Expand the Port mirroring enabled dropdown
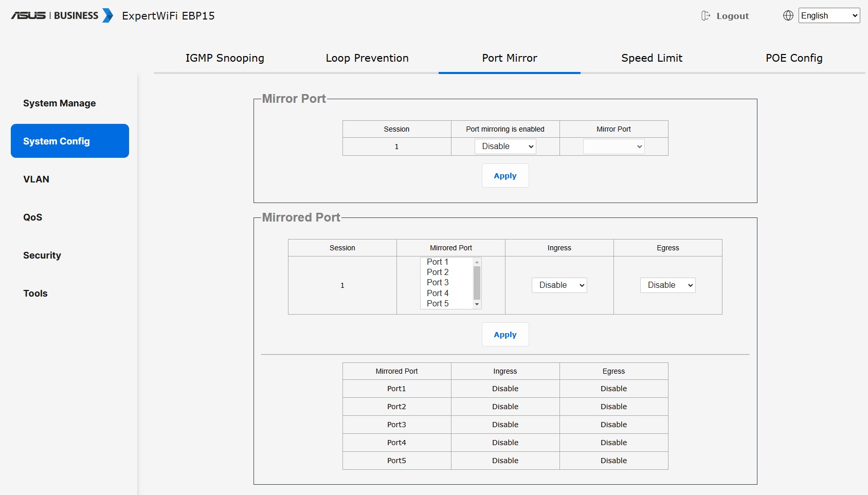Viewport: 868px width, 495px height. point(505,146)
